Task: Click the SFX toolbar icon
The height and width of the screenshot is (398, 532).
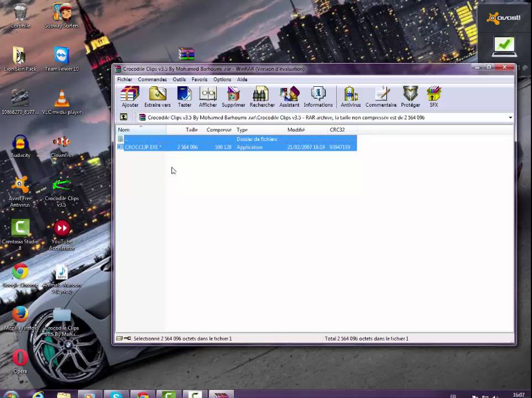Action: pos(434,97)
